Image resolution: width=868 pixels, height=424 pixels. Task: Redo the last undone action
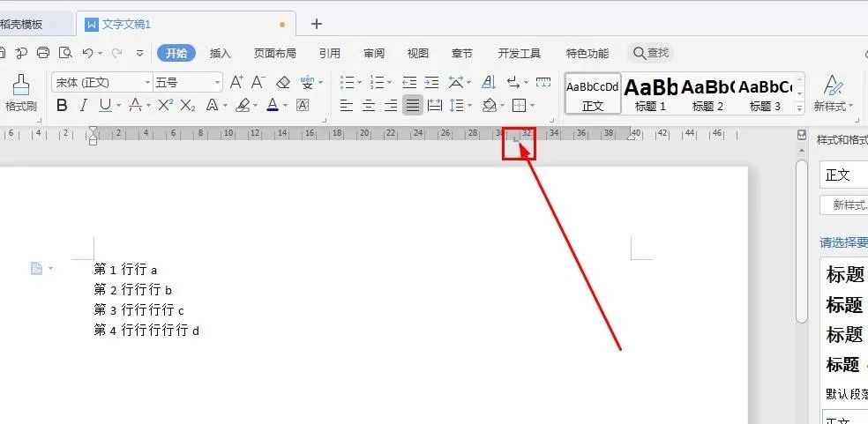pos(116,53)
